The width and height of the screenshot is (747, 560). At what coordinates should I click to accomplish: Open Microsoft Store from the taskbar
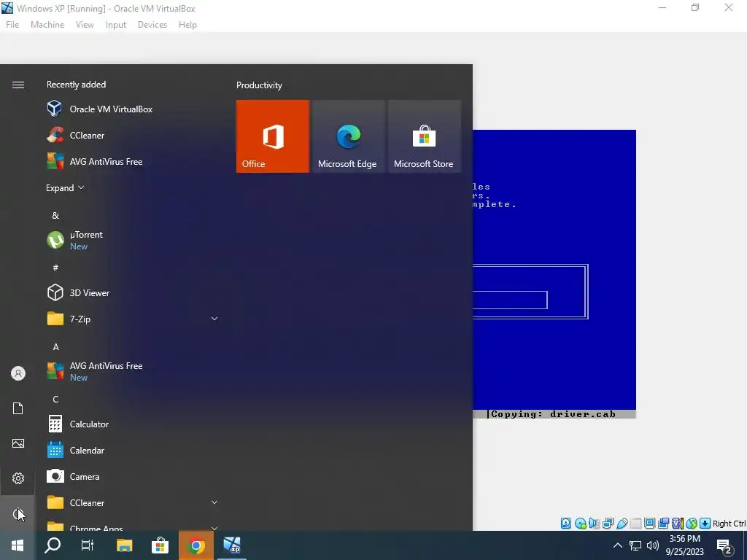point(160,545)
